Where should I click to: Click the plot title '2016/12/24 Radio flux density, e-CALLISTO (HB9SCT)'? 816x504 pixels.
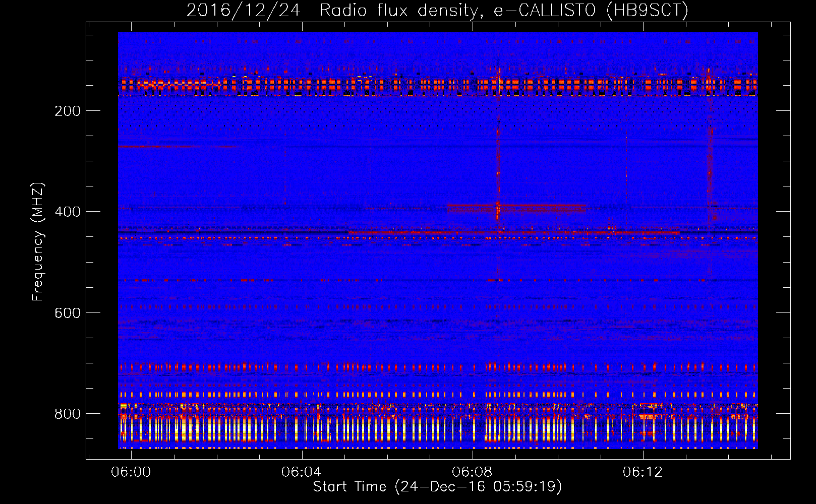tap(437, 10)
